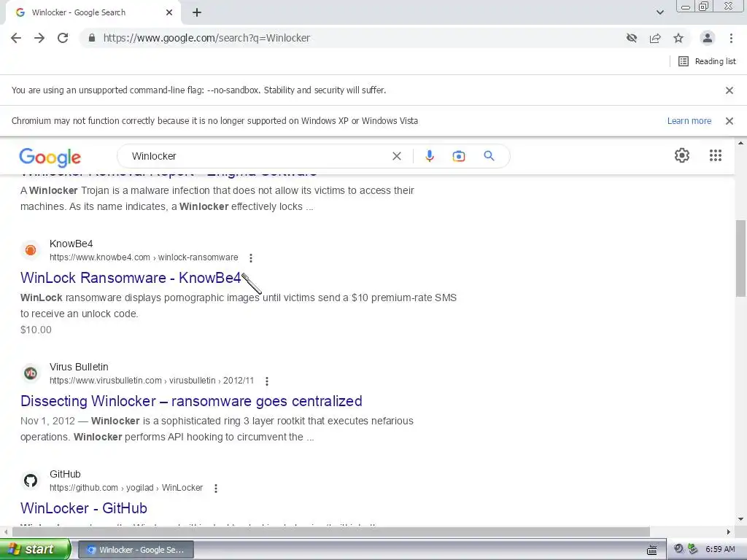Open the Reading list panel

707,61
